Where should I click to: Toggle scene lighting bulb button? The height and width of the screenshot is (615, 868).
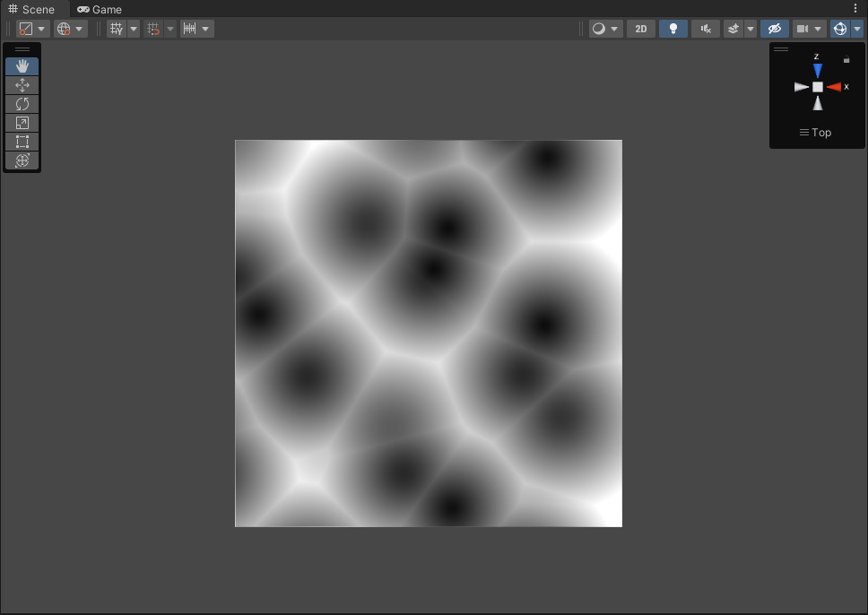coord(673,29)
